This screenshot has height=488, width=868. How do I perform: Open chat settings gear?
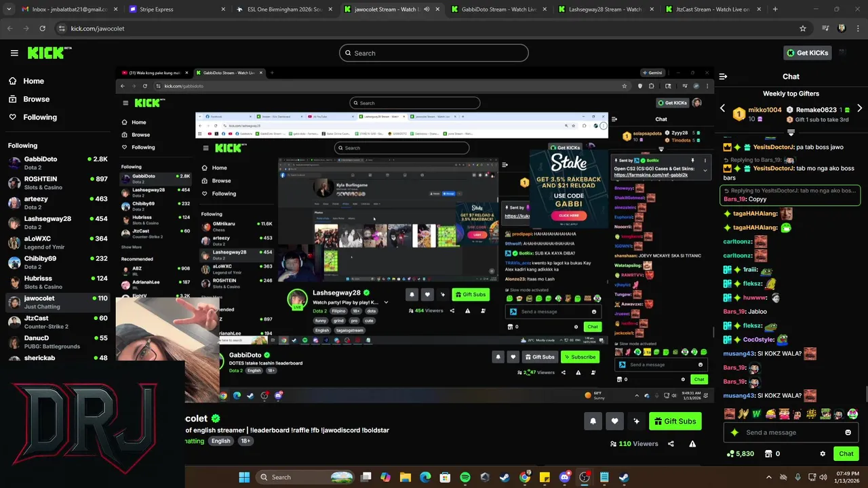(x=823, y=454)
